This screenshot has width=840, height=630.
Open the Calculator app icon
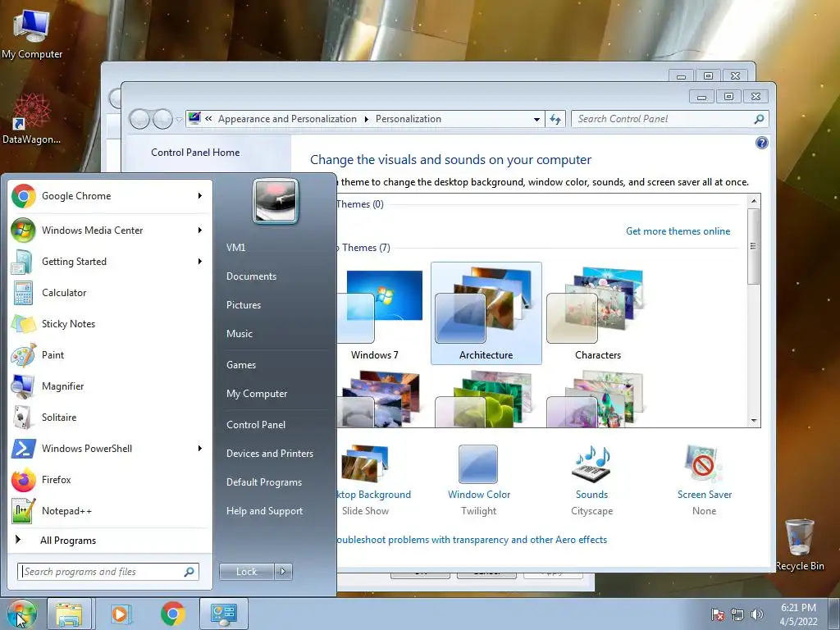coord(24,293)
